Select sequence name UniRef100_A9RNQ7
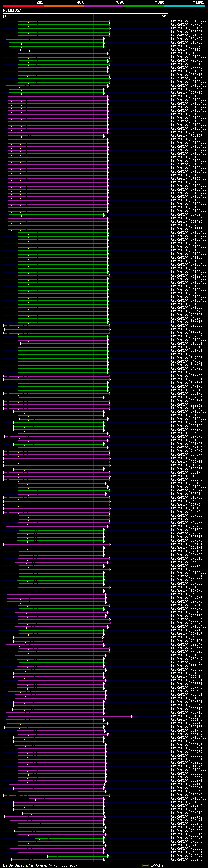208x868 pixels. pos(187,397)
